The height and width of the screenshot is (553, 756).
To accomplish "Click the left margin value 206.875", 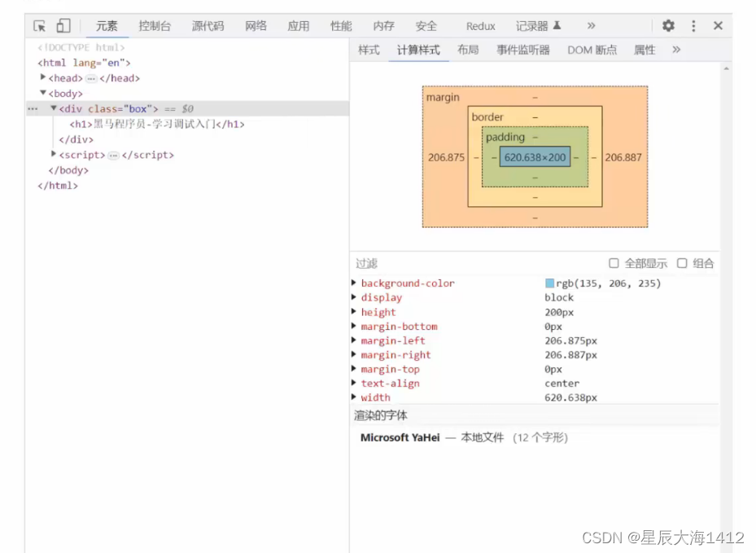I will point(446,157).
